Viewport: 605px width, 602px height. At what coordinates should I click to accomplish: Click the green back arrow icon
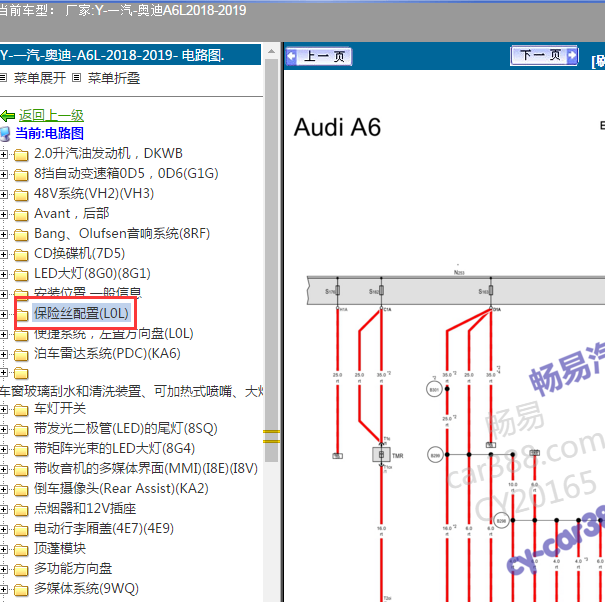tap(8, 115)
